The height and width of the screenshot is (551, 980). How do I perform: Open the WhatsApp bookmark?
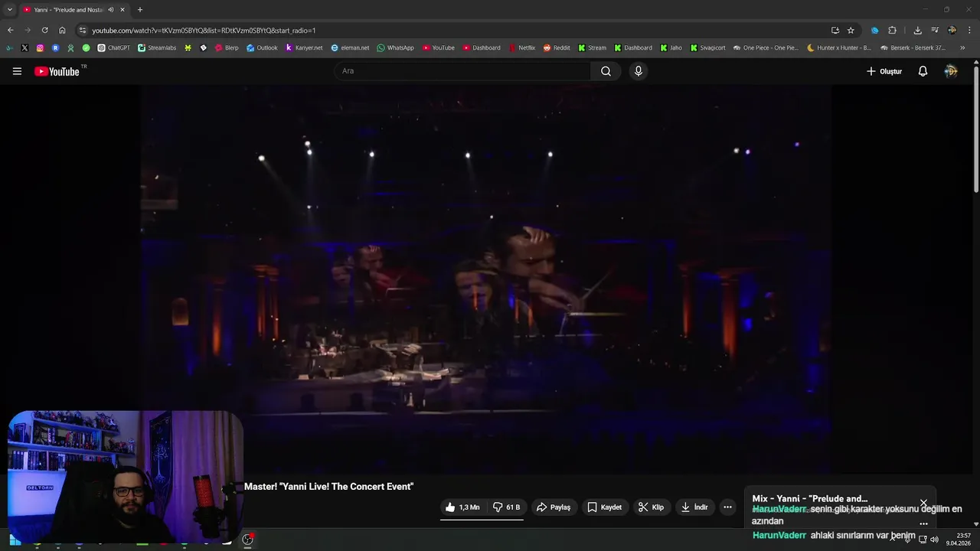point(395,47)
